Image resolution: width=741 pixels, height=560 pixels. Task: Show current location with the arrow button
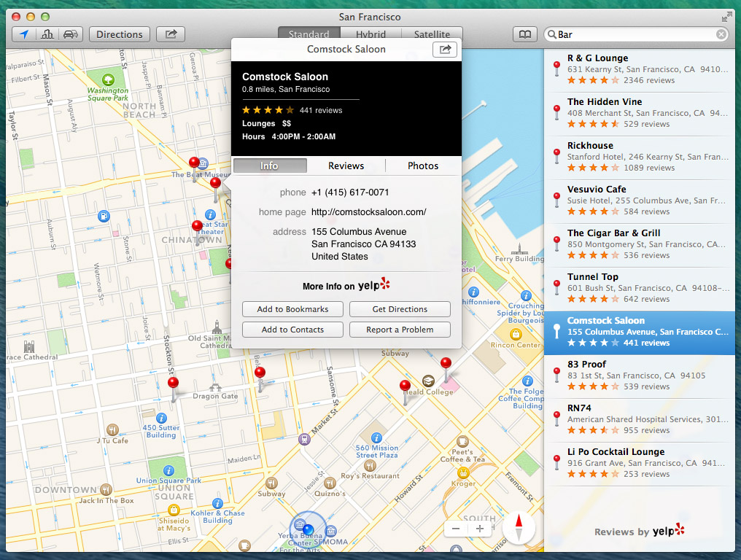pos(23,34)
